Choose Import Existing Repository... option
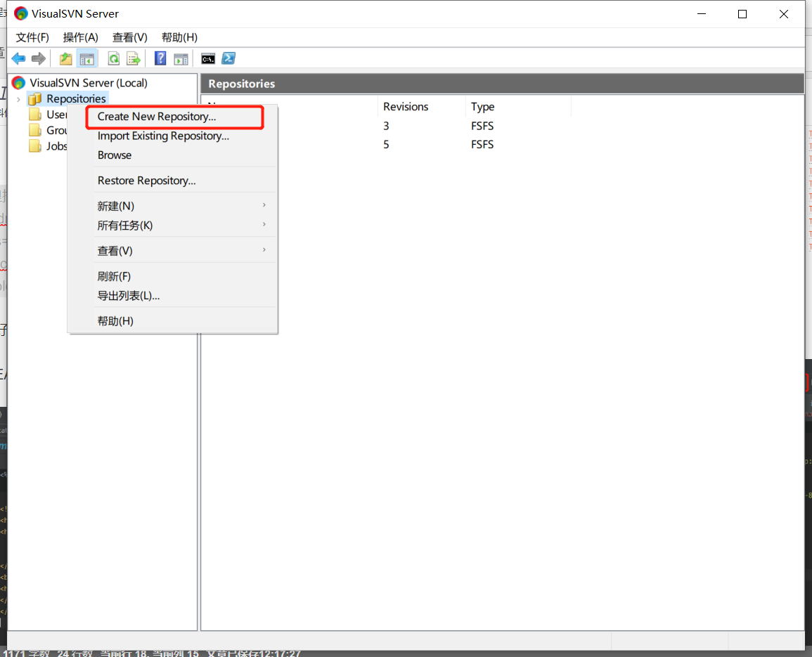812x657 pixels. pyautogui.click(x=163, y=136)
